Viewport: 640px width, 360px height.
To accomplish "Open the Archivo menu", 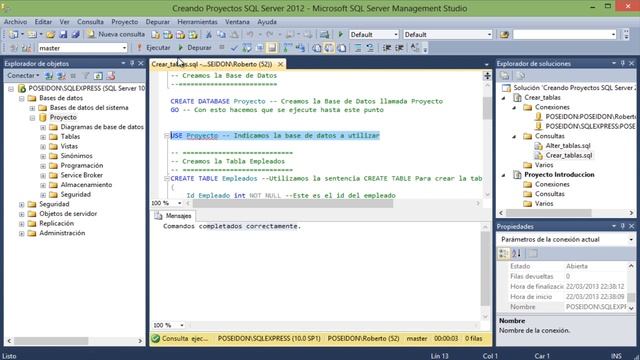I will 15,22.
